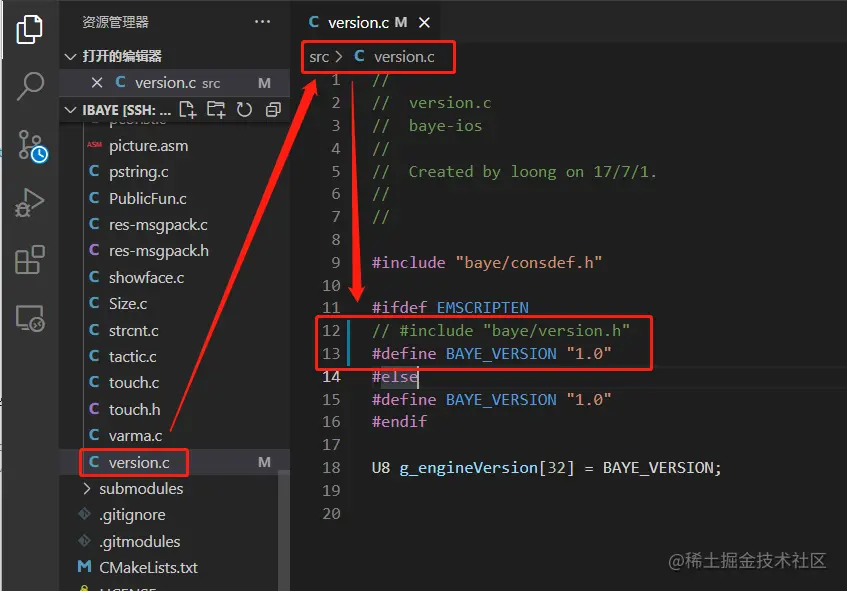Create new folder in IBAYE folder
The width and height of the screenshot is (847, 591).
[216, 110]
